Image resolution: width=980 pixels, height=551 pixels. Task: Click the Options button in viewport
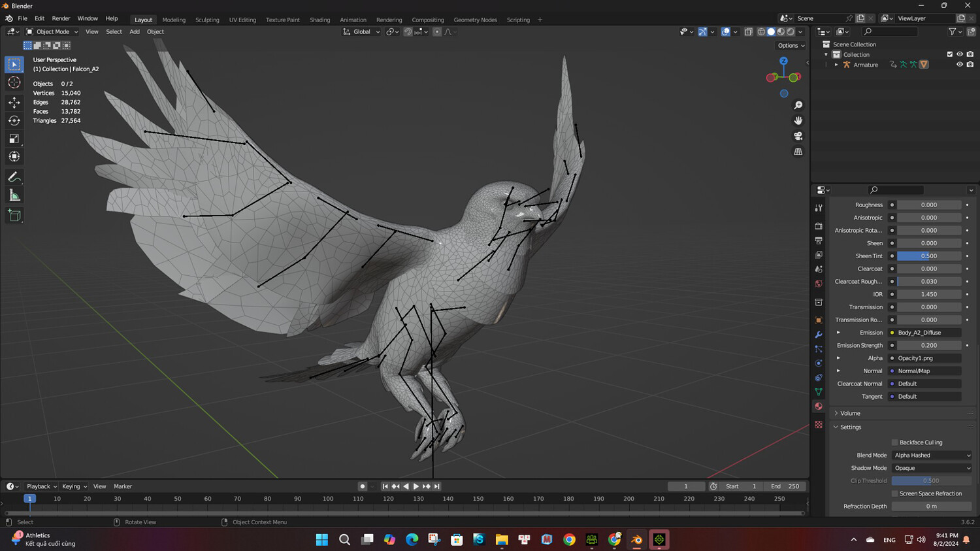(791, 46)
